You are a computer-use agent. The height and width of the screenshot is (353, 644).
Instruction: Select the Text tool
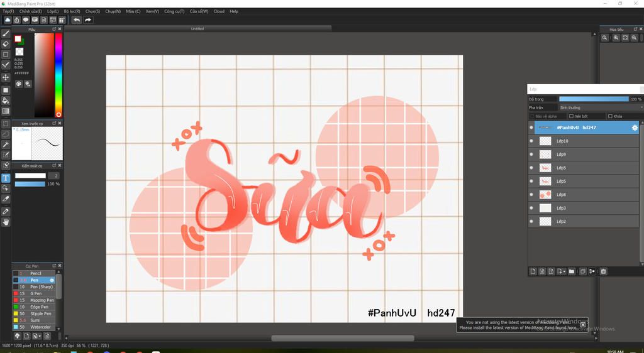pyautogui.click(x=6, y=178)
